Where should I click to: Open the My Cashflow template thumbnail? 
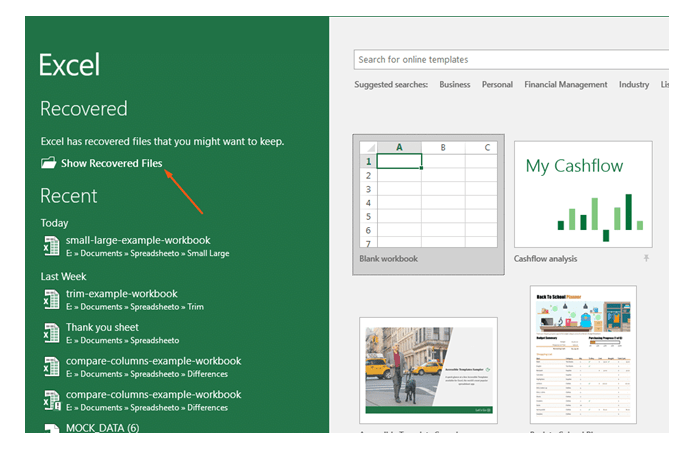point(583,194)
